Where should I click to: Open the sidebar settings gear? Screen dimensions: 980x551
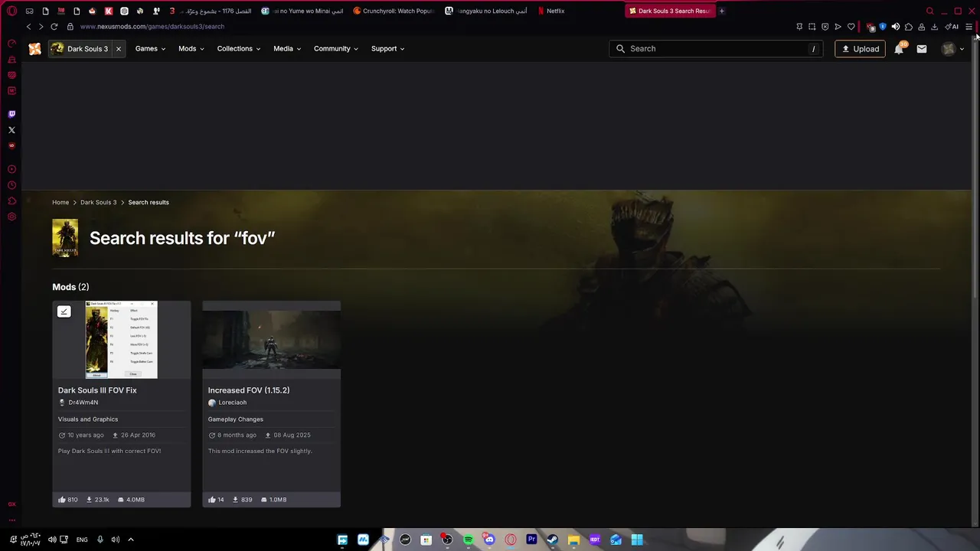point(11,217)
